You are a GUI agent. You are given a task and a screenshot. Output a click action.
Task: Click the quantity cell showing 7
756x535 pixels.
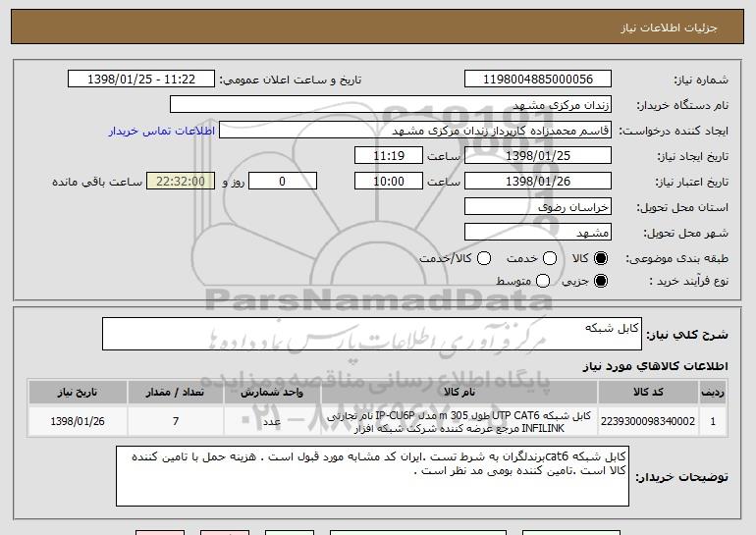click(176, 421)
